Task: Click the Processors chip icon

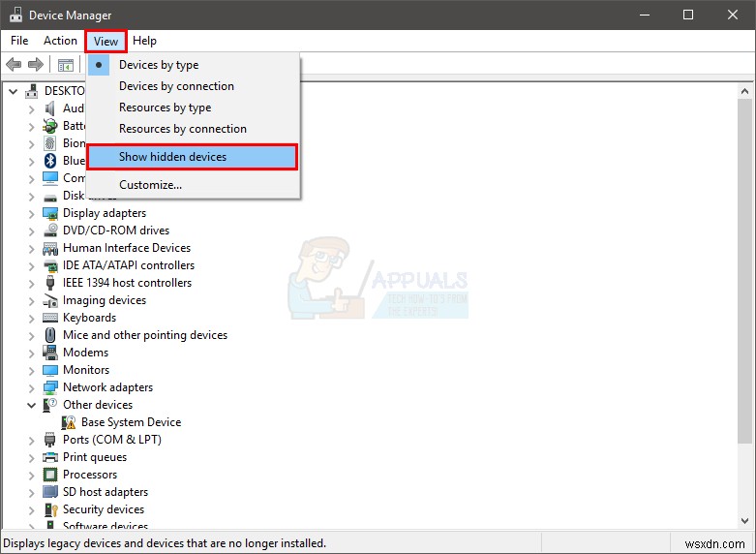Action: [50, 475]
